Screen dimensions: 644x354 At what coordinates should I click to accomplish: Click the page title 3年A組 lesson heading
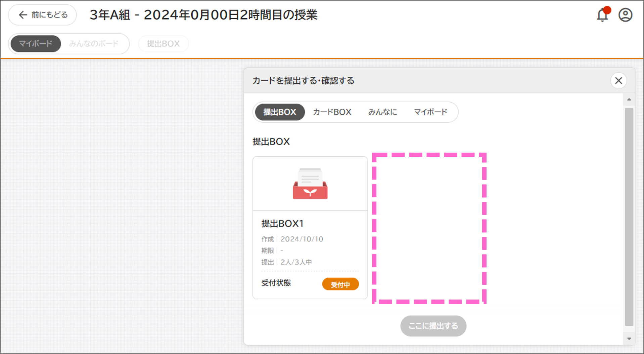(x=203, y=15)
